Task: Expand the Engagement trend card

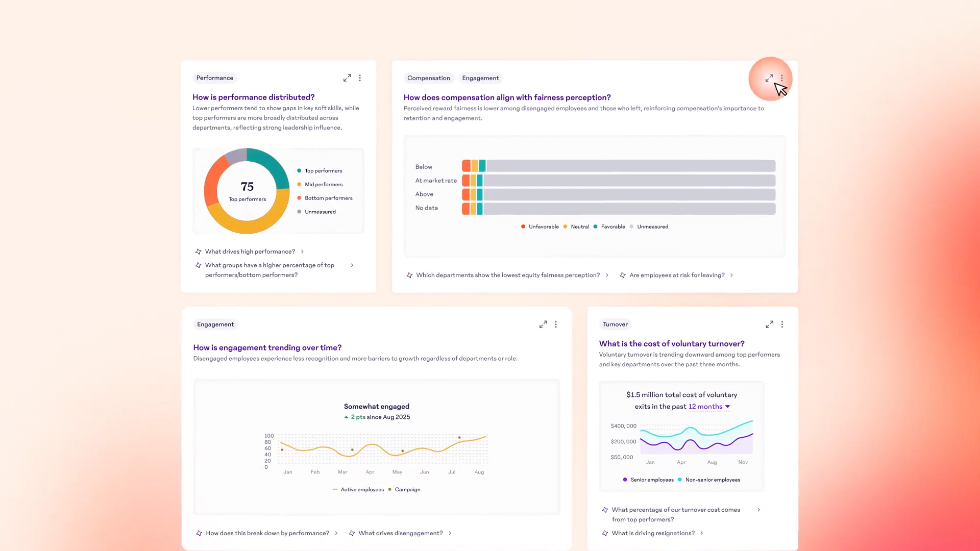Action: coord(543,324)
